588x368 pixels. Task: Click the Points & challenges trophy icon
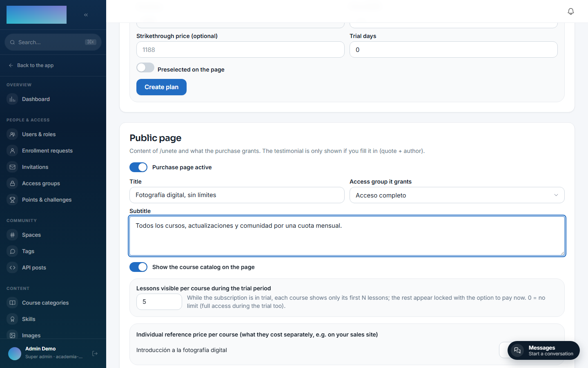pyautogui.click(x=13, y=200)
